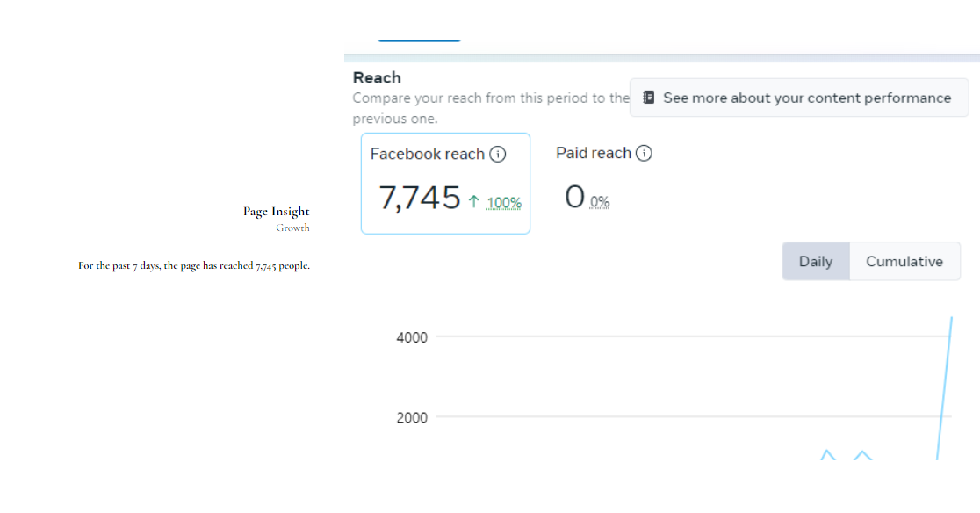This screenshot has width=980, height=513.
Task: Click the 4000 axis label
Action: (412, 337)
